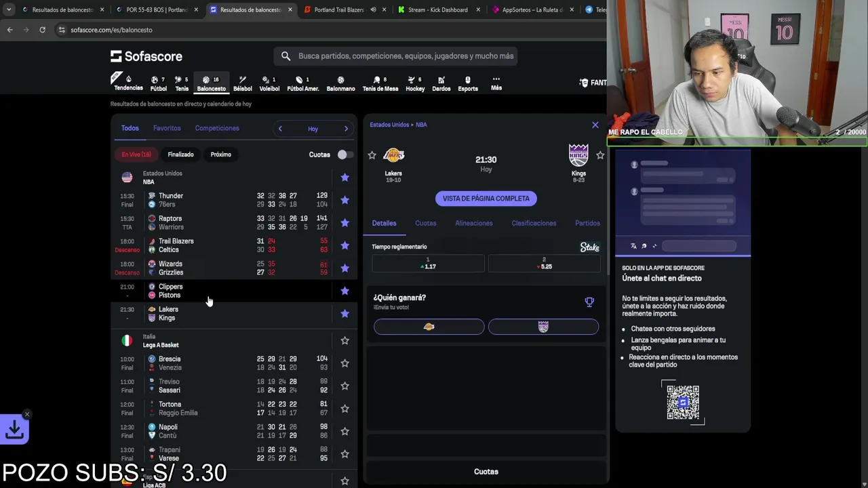Vote for Kings to win
868x488 pixels.
coord(543,327)
